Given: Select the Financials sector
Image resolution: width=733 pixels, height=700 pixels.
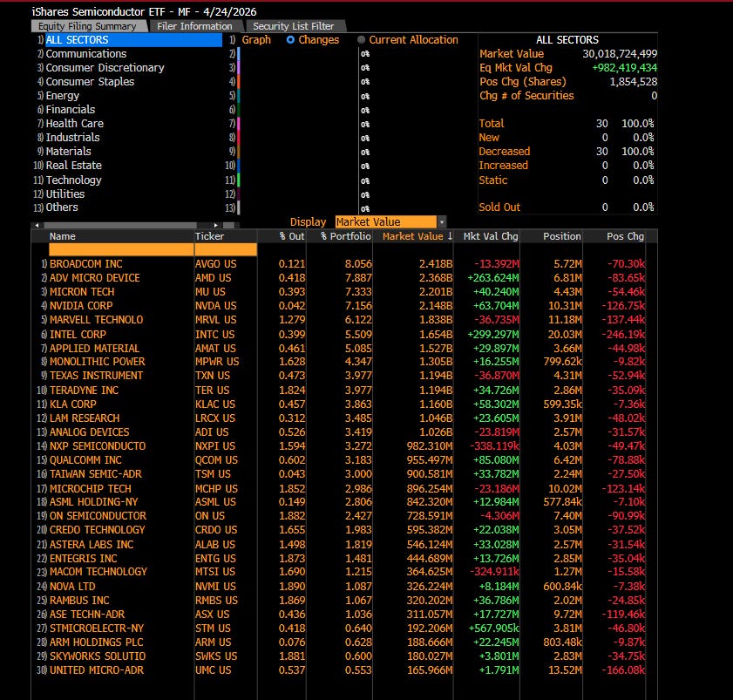Looking at the screenshot, I should pyautogui.click(x=71, y=110).
